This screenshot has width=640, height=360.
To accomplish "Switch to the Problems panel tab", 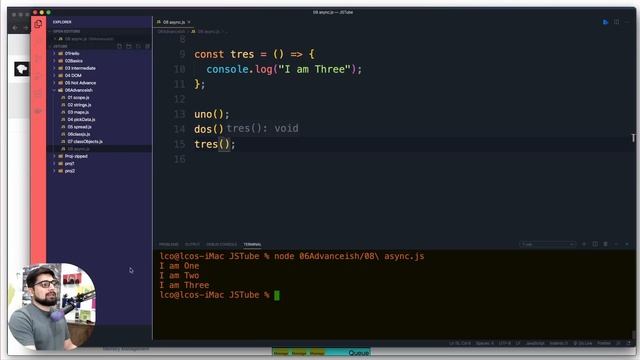I will [169, 244].
